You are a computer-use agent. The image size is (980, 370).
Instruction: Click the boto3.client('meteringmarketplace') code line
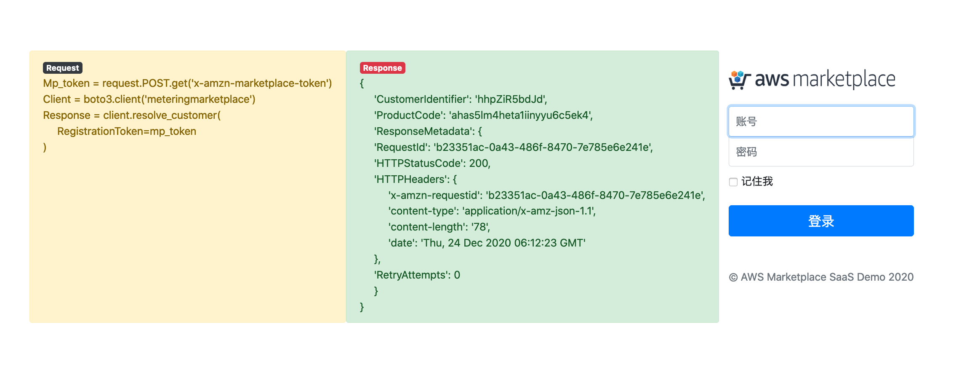(x=149, y=99)
